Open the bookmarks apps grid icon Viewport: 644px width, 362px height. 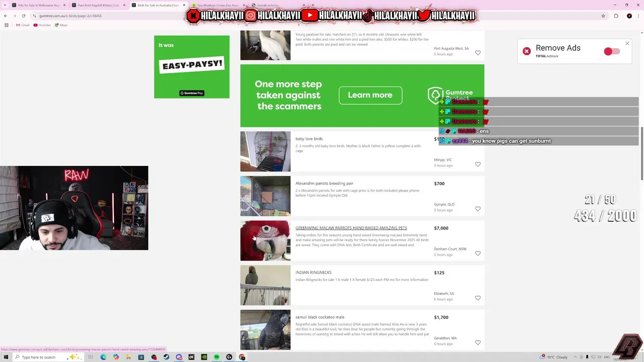[6, 25]
